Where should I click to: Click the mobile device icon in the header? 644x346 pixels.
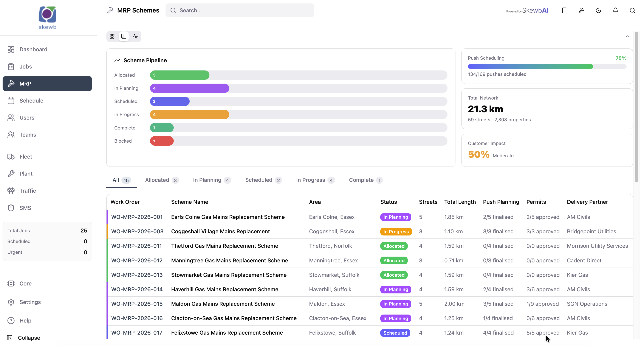click(x=564, y=10)
